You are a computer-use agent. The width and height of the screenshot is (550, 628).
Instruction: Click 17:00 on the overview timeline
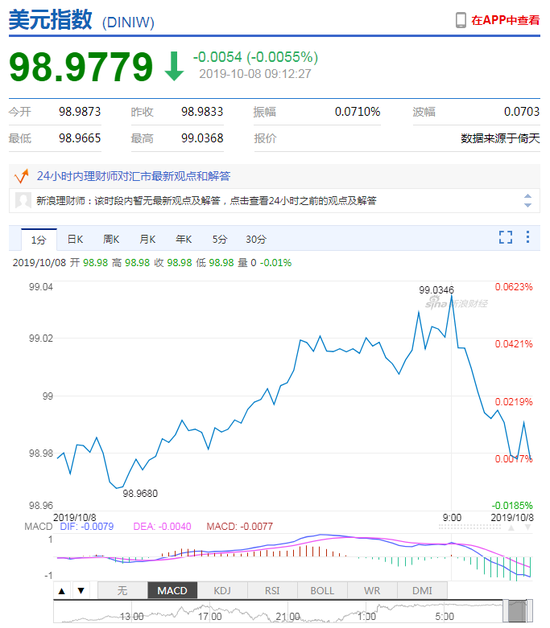[x=210, y=616]
